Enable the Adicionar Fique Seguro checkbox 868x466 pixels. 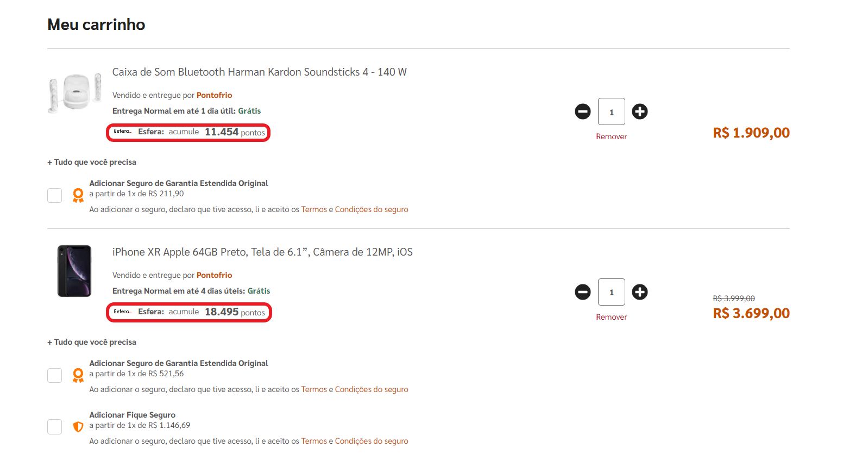tap(54, 427)
